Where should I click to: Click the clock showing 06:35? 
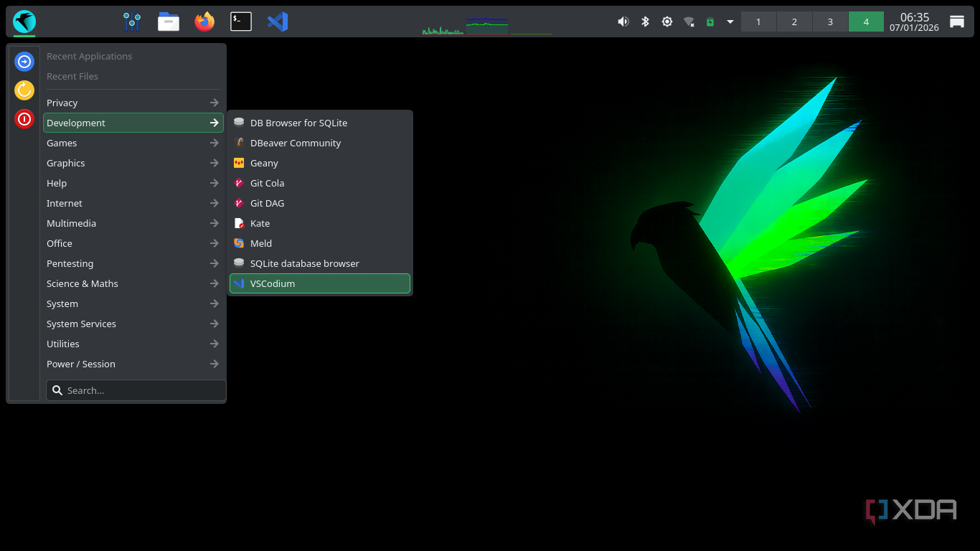[x=914, y=22]
